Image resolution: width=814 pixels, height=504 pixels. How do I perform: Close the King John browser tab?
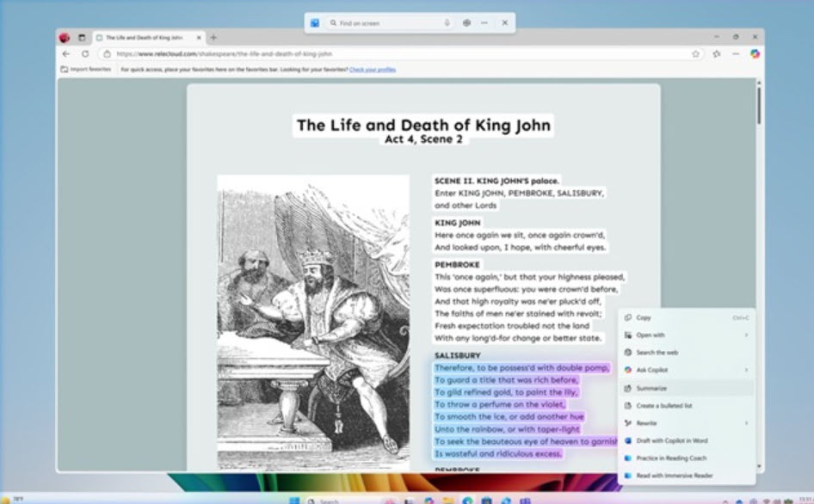click(199, 37)
